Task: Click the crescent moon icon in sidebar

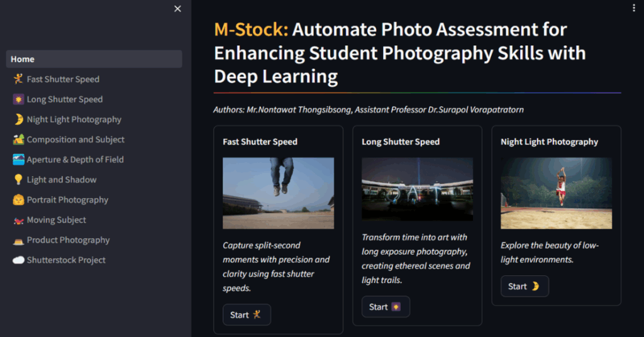Action: coord(18,119)
